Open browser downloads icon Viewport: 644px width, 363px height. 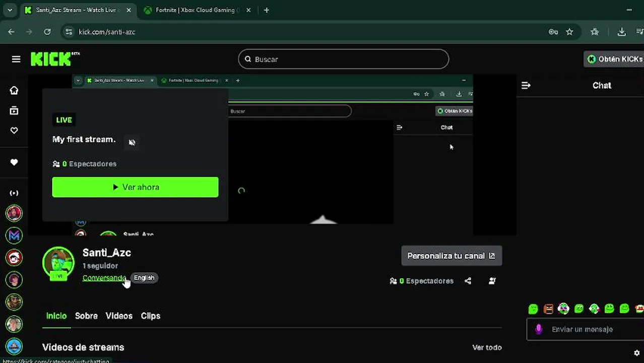coord(622,32)
